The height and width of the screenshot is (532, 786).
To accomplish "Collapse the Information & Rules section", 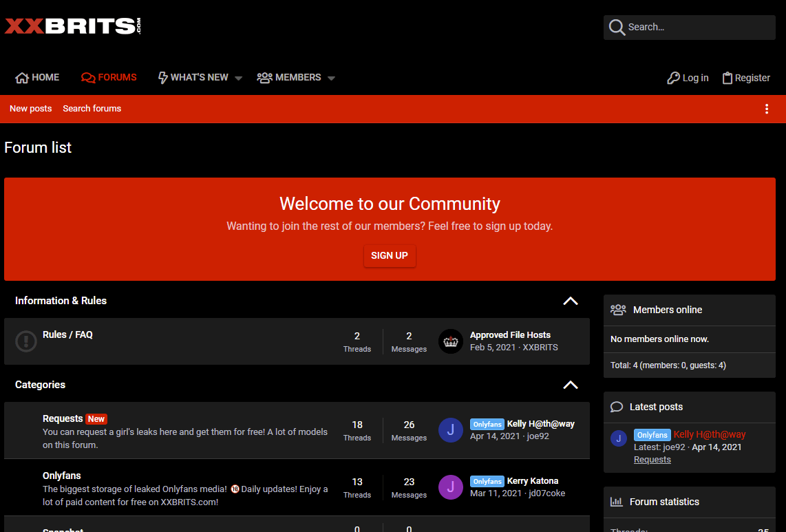I will pos(571,301).
